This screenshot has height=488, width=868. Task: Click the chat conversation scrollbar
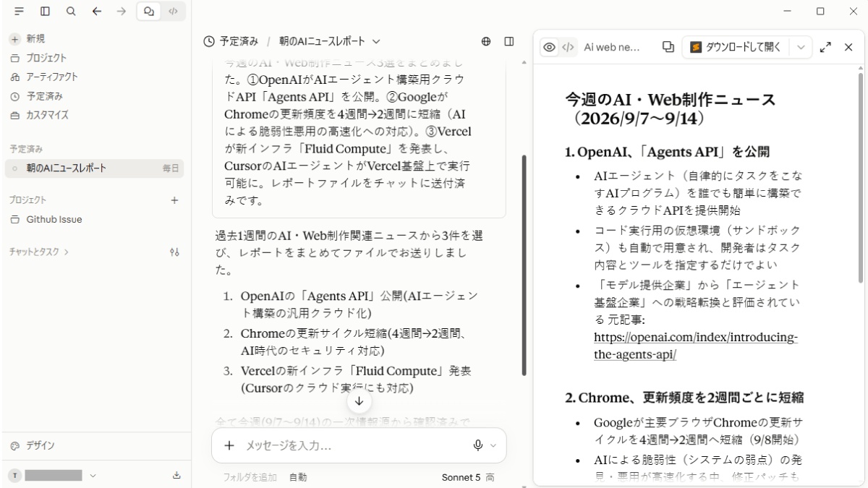click(524, 265)
